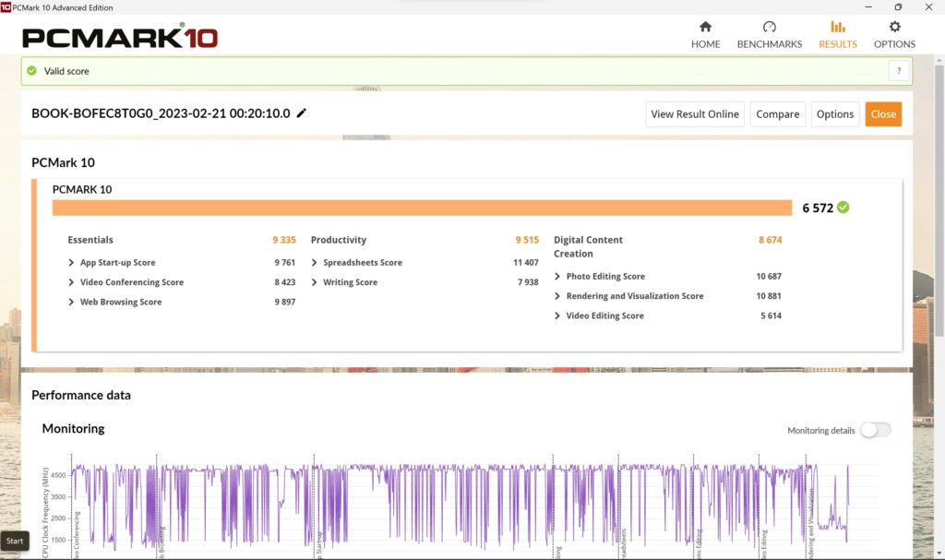Go to the Home icon in navigation

(705, 28)
